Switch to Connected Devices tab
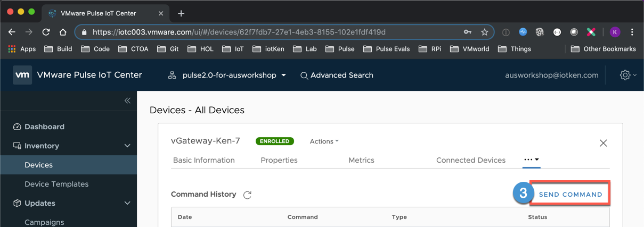This screenshot has height=227, width=644. pyautogui.click(x=471, y=160)
